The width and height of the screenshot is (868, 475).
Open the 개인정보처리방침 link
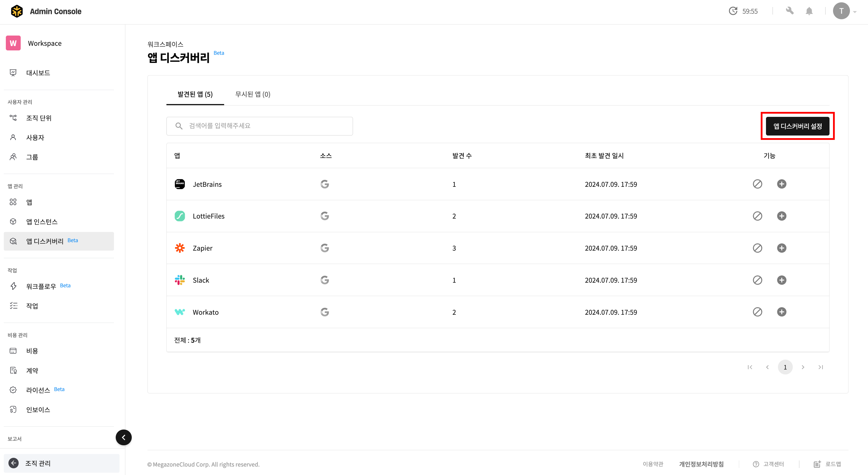coord(701,464)
